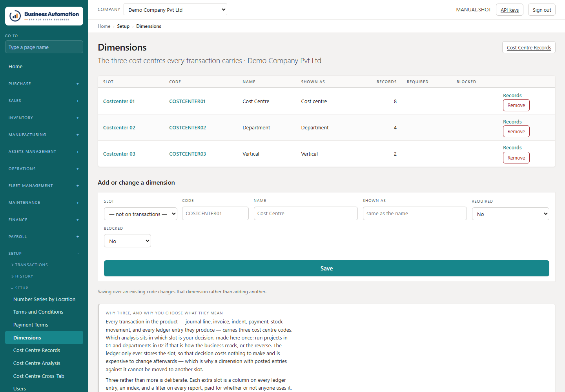The image size is (565, 392).
Task: Collapse the top-level Setup section
Action: coord(44,254)
